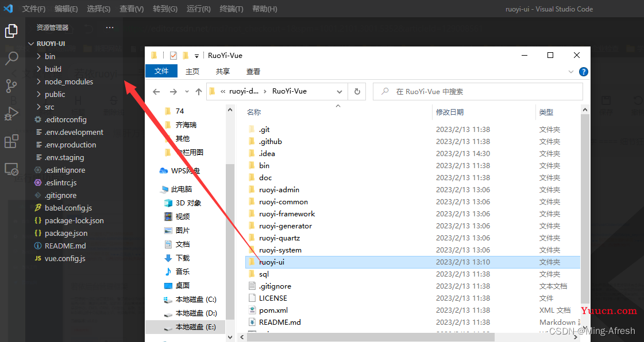The height and width of the screenshot is (342, 644).
Task: Open Remote Explorer icon in activity bar
Action: click(x=11, y=169)
